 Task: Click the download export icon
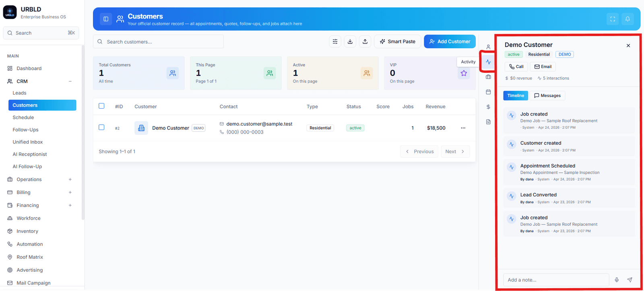point(350,41)
